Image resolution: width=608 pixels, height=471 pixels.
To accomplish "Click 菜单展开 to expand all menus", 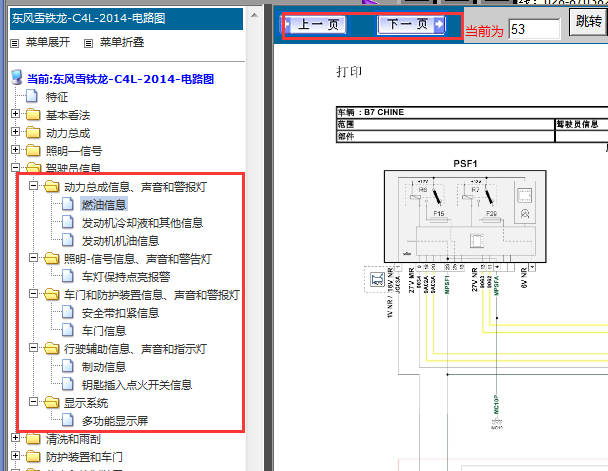I will coord(48,42).
